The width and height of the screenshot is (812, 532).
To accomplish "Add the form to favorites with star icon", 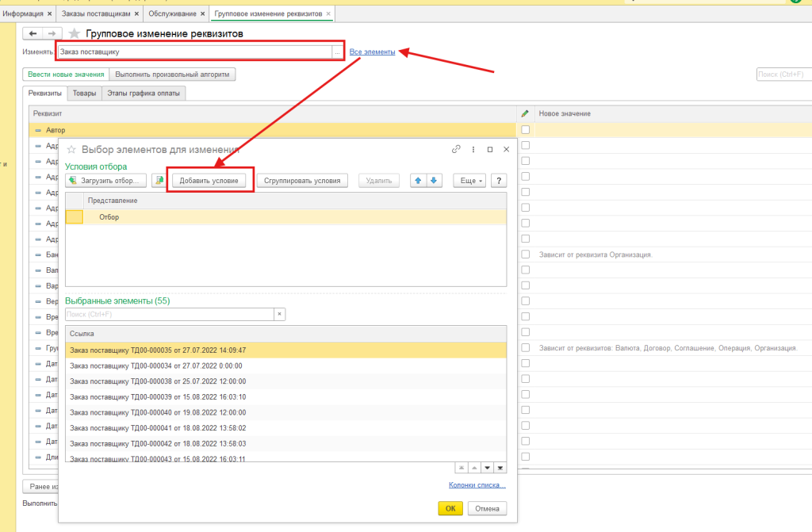I will [75, 33].
